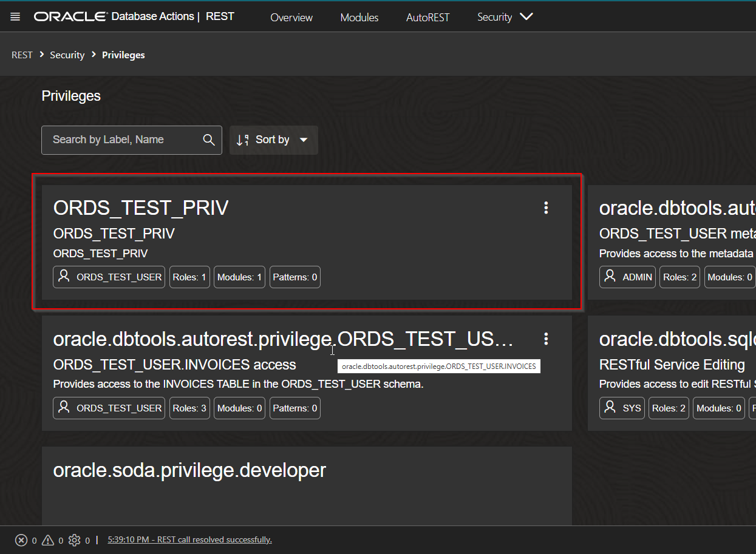
Task: Open the kebab menu on the INVOICES privilege card
Action: 545,339
